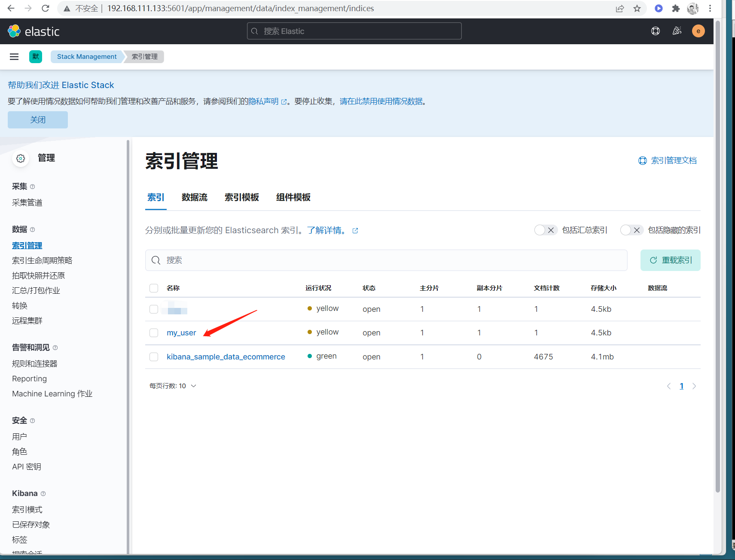Click the 搜索 Elastic global search field
The image size is (735, 560).
pos(354,31)
